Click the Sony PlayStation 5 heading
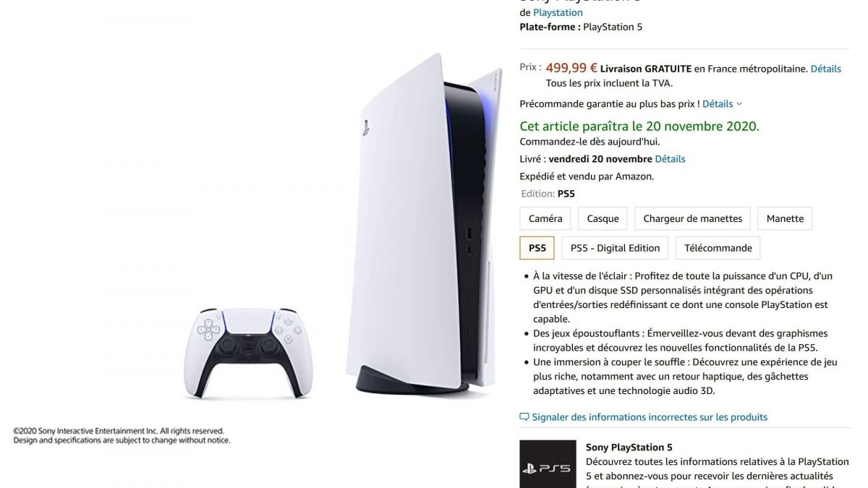This screenshot has width=868, height=488. coord(629,448)
